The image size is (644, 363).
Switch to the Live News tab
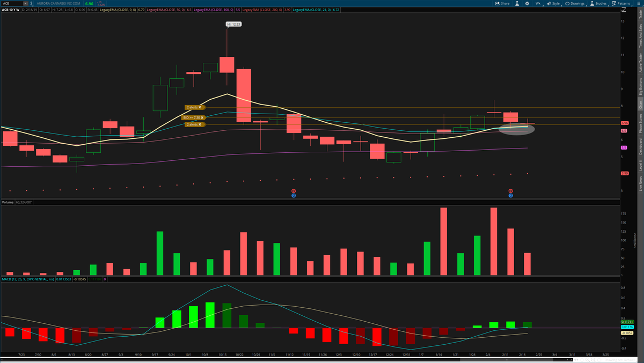[640, 183]
